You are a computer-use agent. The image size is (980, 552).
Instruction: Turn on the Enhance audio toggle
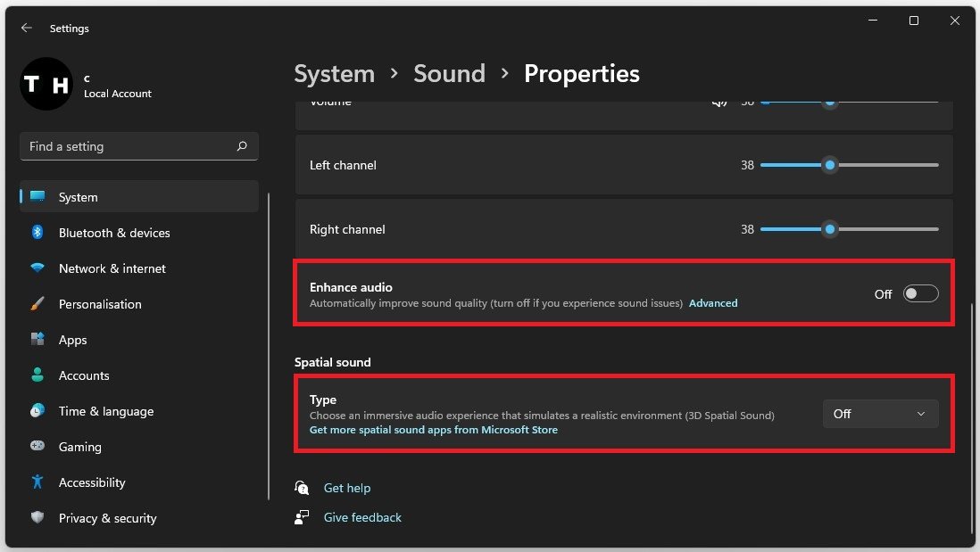click(920, 294)
